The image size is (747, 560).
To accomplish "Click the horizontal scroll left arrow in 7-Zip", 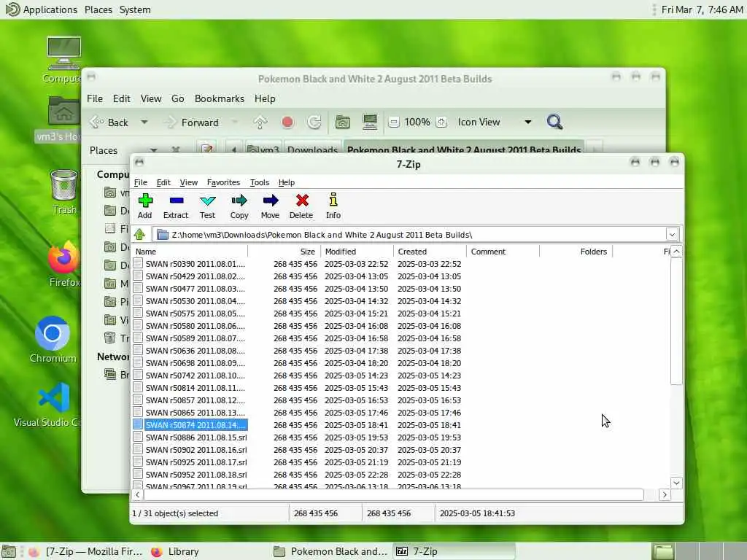I will [x=138, y=495].
